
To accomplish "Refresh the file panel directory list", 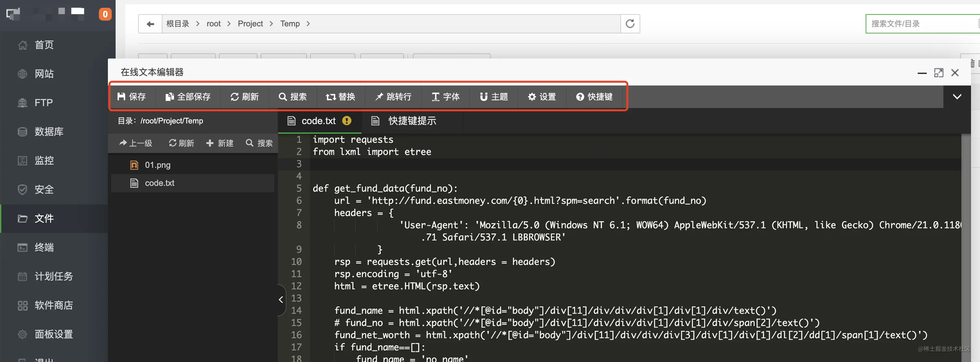I will 181,143.
